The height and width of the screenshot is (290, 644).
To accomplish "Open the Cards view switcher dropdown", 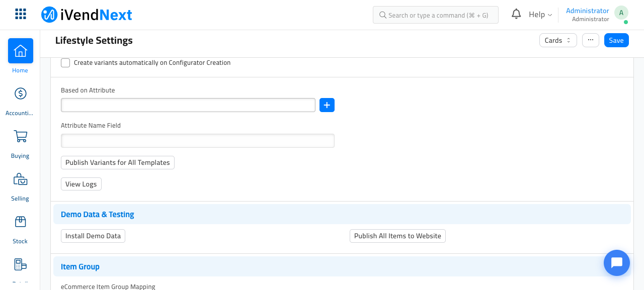I will click(558, 40).
